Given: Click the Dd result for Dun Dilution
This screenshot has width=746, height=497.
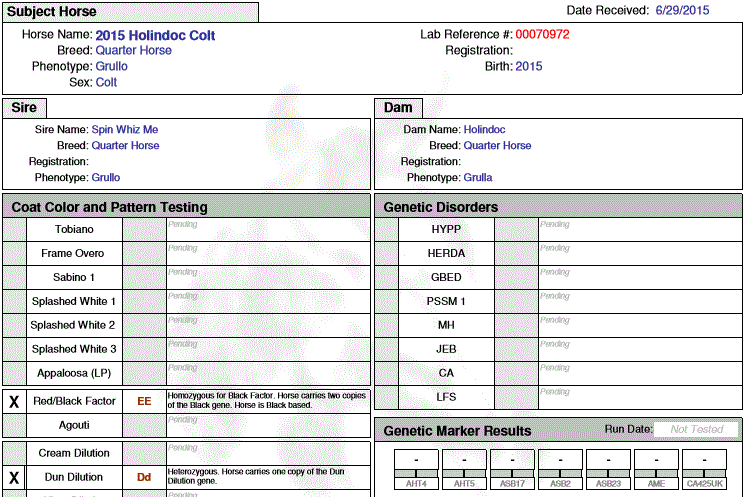Looking at the screenshot, I should [144, 478].
